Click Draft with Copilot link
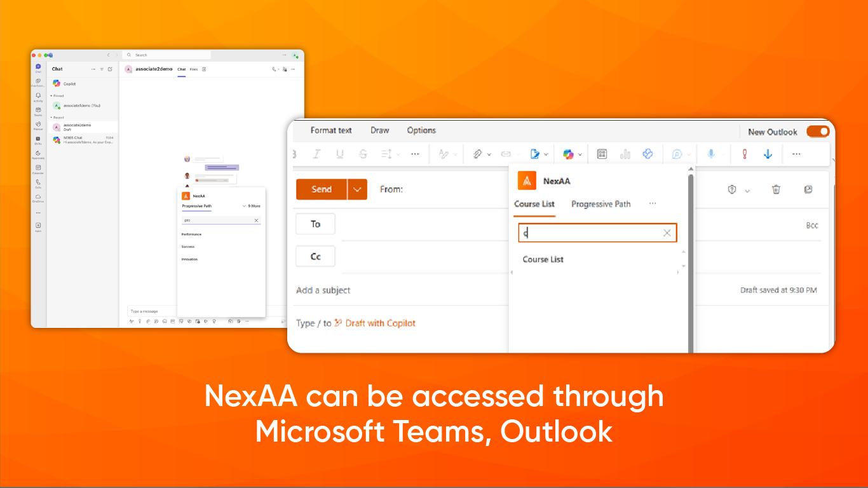Image resolution: width=868 pixels, height=488 pixels. coord(381,323)
